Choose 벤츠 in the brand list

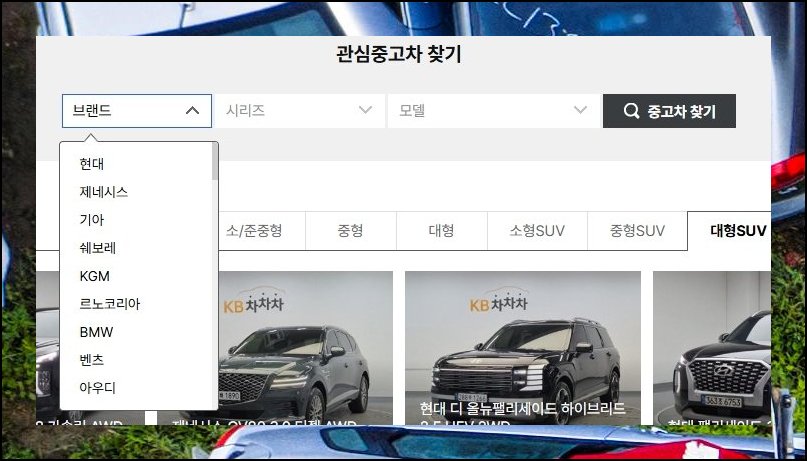pyautogui.click(x=92, y=360)
